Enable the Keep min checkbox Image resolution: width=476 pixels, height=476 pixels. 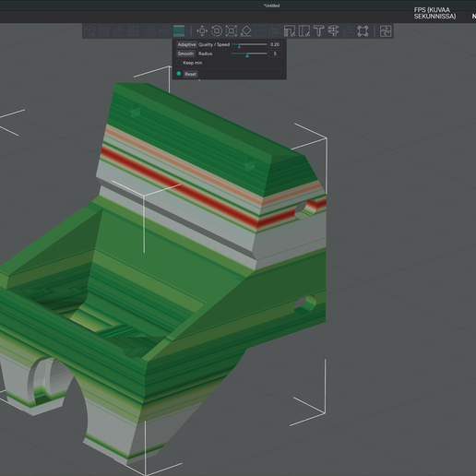click(x=179, y=63)
